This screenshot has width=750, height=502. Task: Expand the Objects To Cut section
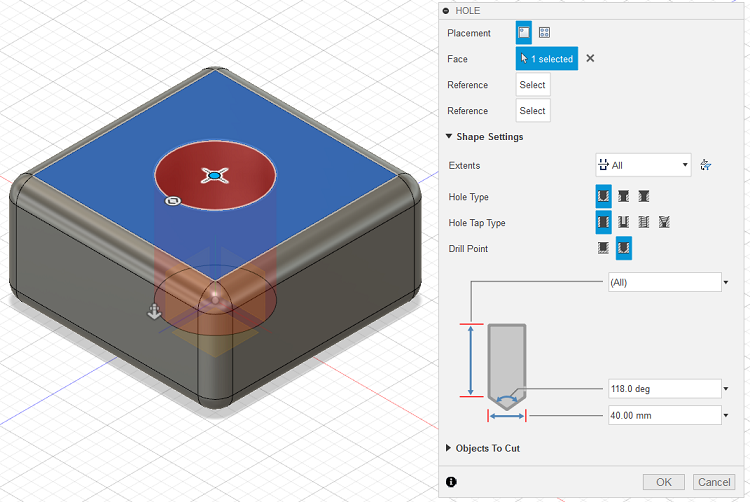click(x=448, y=448)
